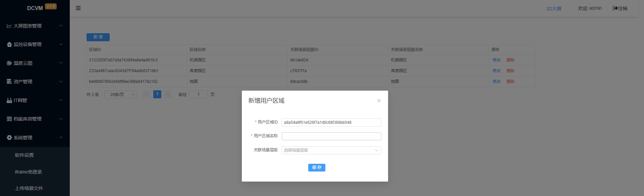
Task: Click the 保存 button in dialog
Action: 317,167
